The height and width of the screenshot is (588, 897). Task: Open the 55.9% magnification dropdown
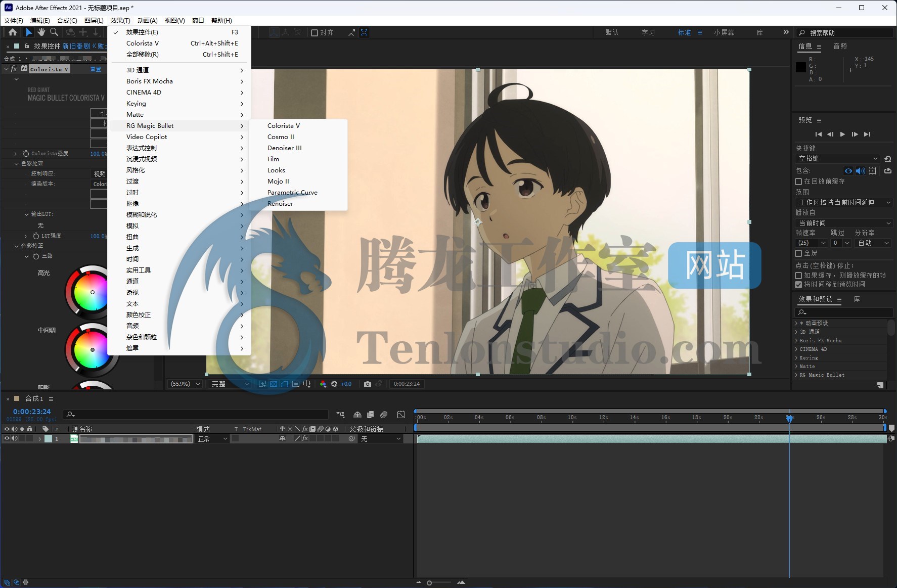(185, 384)
